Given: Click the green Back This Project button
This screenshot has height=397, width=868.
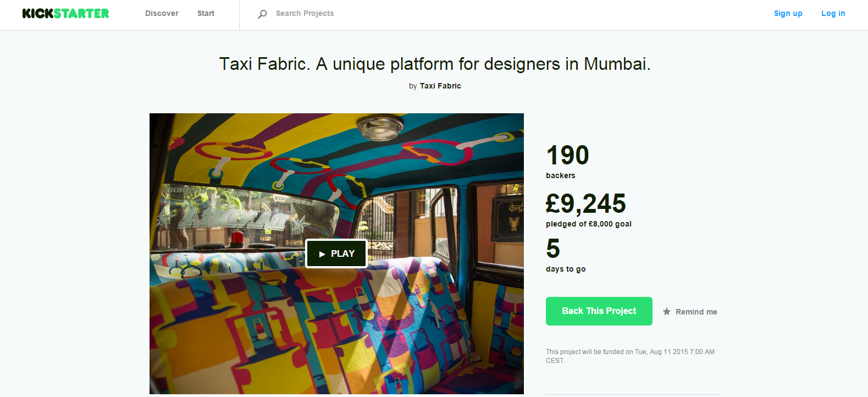Looking at the screenshot, I should click(599, 311).
